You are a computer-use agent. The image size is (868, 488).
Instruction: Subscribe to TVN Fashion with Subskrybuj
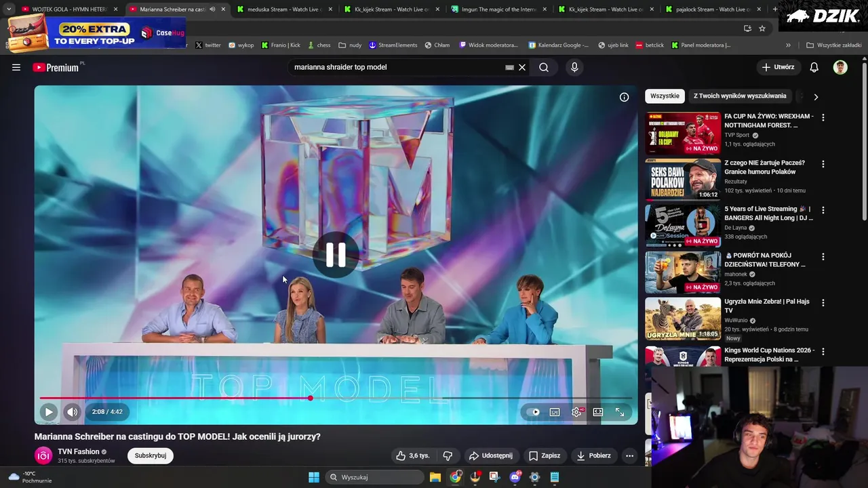point(151,455)
